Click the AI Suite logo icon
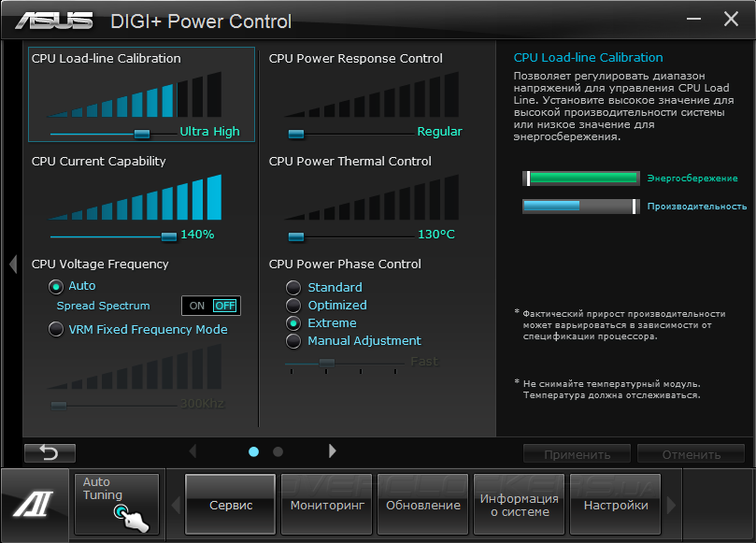Viewport: 756px width, 543px height. [34, 505]
